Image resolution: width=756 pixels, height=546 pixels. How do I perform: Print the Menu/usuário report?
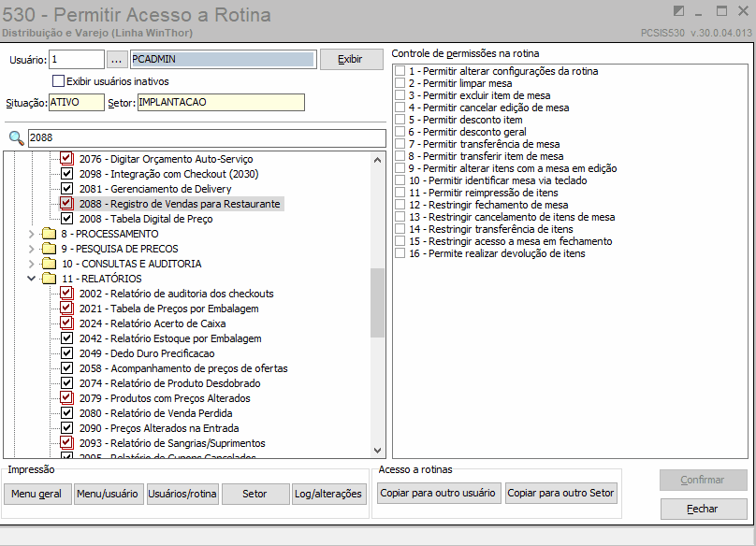click(x=108, y=494)
